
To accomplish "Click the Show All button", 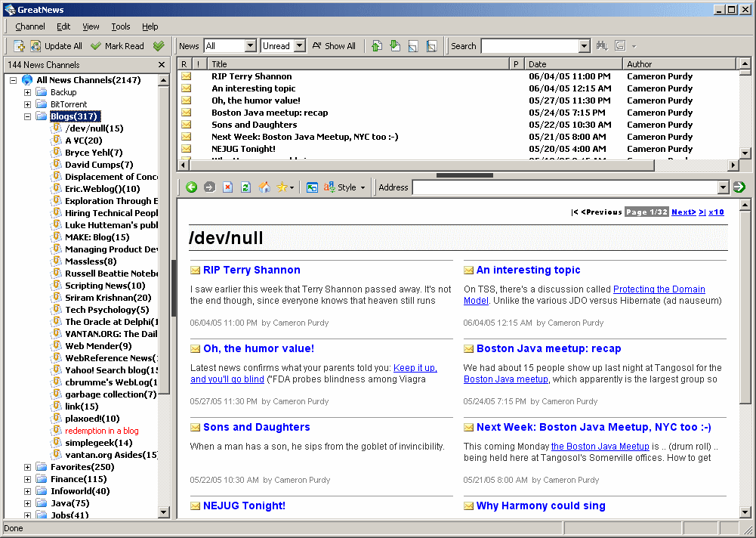I will (x=334, y=46).
